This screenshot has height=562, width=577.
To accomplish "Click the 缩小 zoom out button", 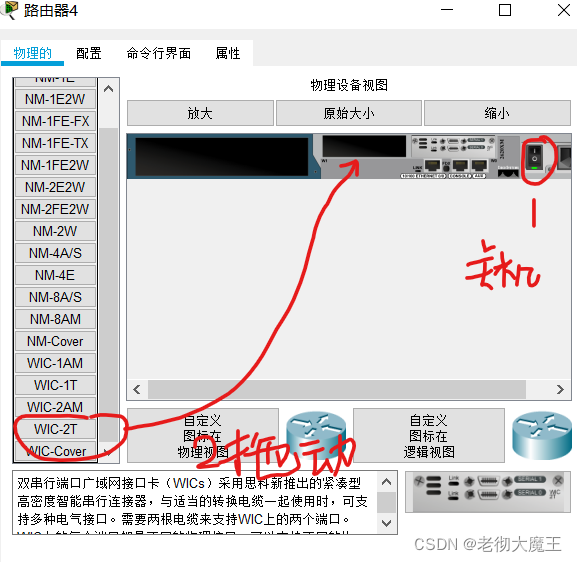I will pos(497,113).
